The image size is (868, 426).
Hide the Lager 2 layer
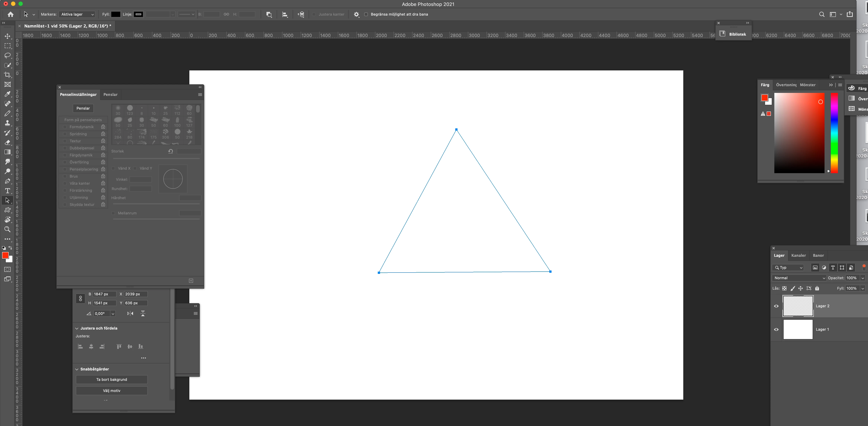(x=776, y=306)
